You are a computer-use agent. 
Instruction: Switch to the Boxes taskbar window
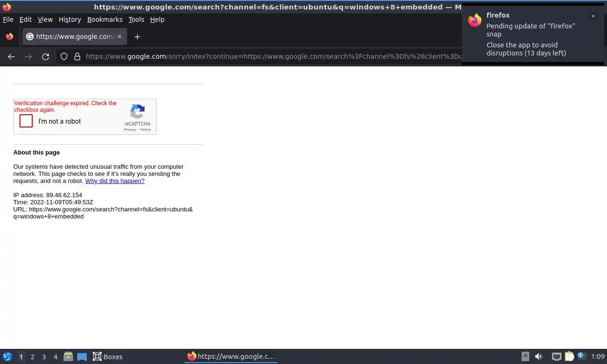pos(108,356)
